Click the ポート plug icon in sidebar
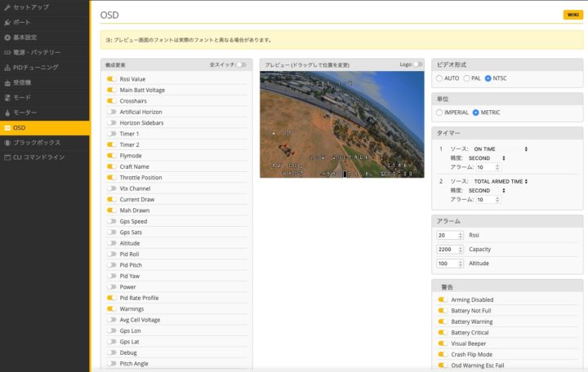Screen dimensions: 588x372 coord(8,22)
